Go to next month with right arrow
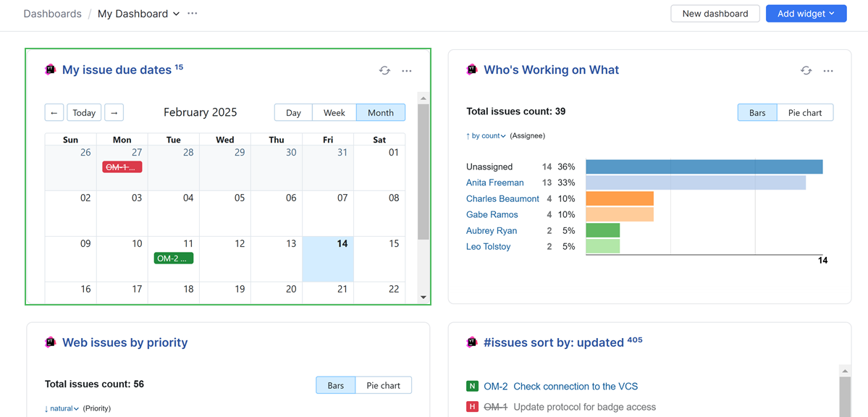 click(x=114, y=112)
